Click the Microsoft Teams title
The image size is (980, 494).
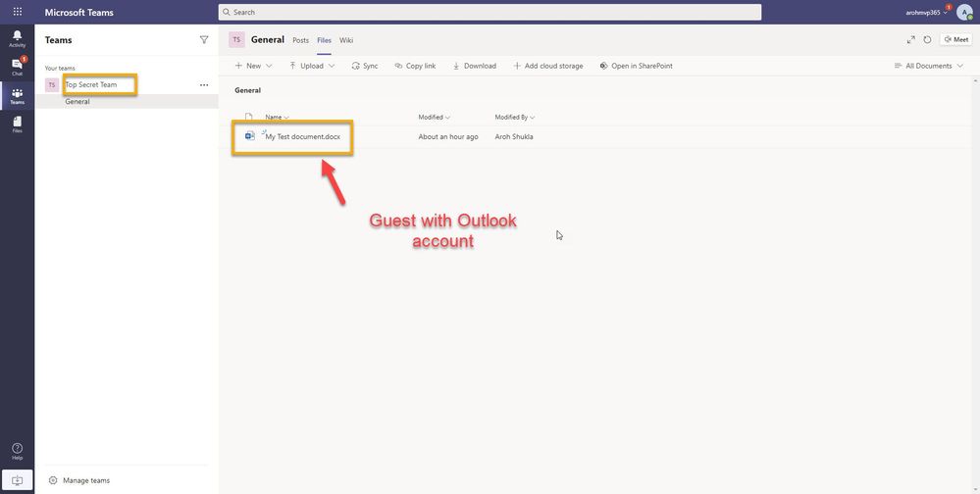[x=78, y=12]
